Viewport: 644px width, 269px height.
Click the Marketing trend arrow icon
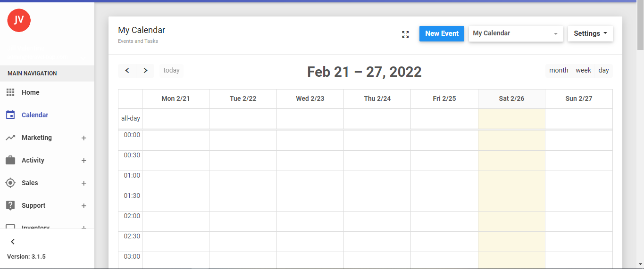10,138
